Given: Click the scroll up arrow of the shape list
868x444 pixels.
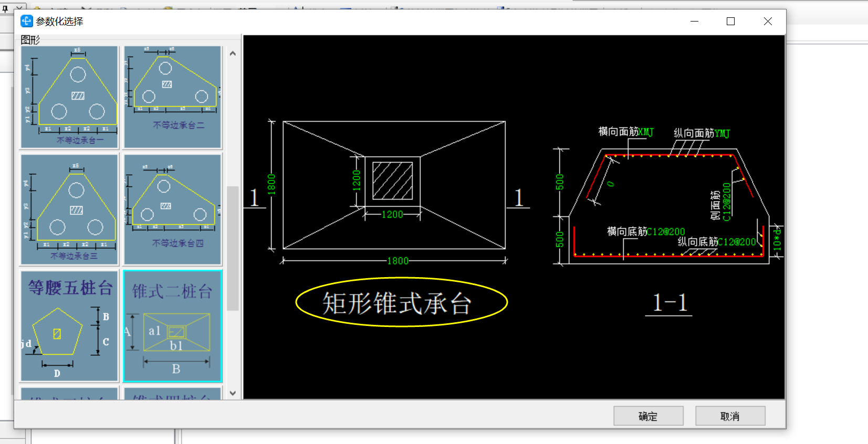Looking at the screenshot, I should coord(233,54).
